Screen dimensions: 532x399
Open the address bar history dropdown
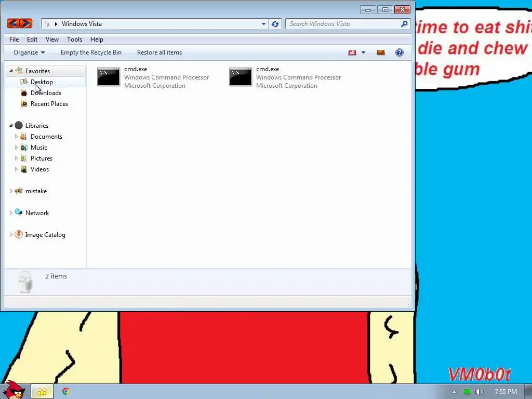263,24
